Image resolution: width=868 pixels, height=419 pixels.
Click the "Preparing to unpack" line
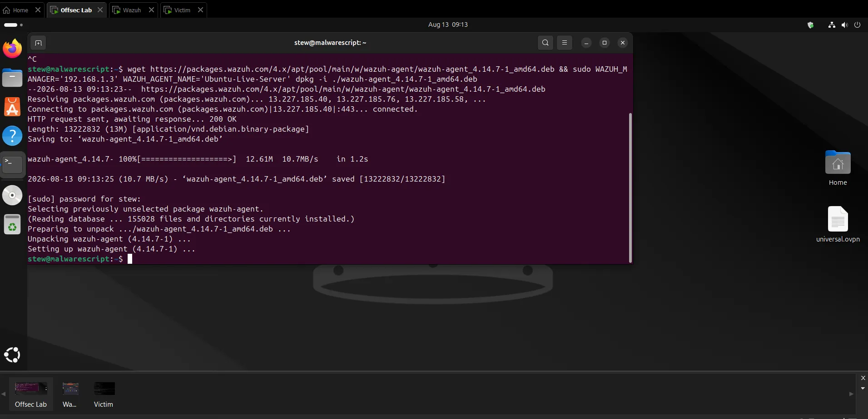(x=159, y=229)
